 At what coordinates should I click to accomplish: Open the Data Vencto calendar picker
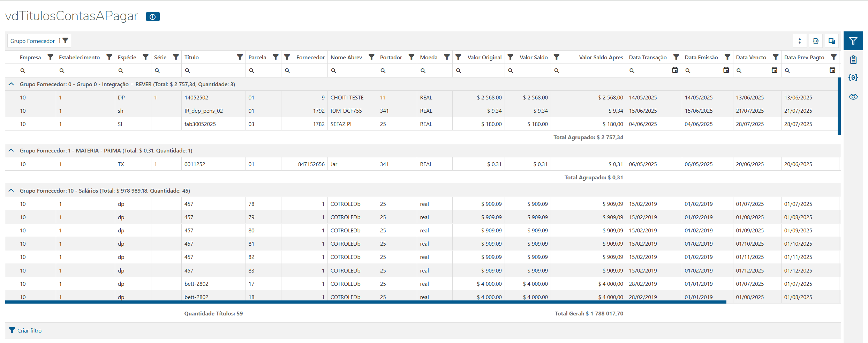[x=774, y=70]
